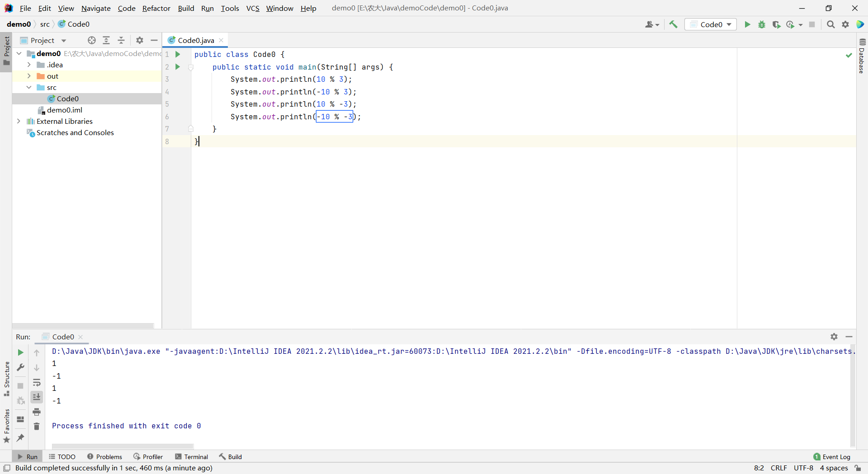
Task: Print console output with printer icon
Action: (37, 412)
